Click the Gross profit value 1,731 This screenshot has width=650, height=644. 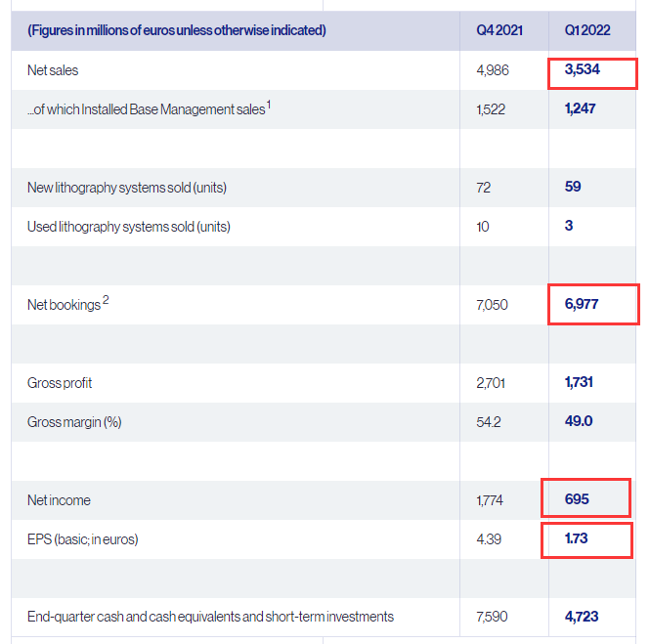[x=579, y=382]
